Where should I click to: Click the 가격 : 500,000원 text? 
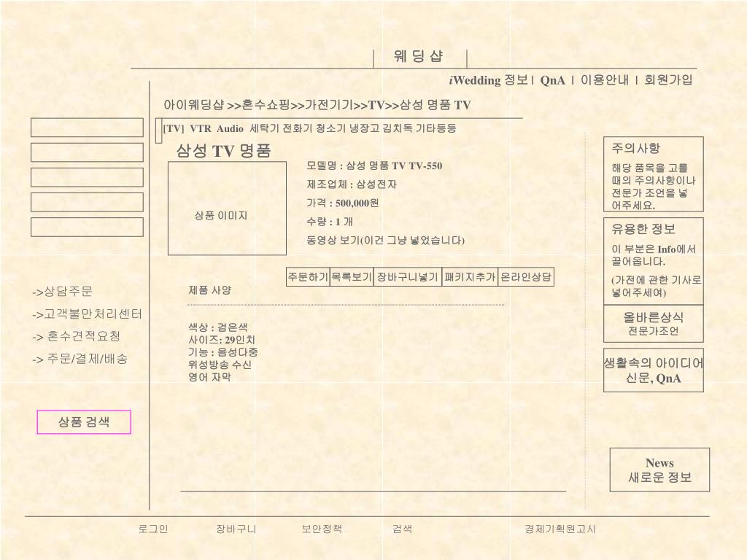pyautogui.click(x=343, y=203)
